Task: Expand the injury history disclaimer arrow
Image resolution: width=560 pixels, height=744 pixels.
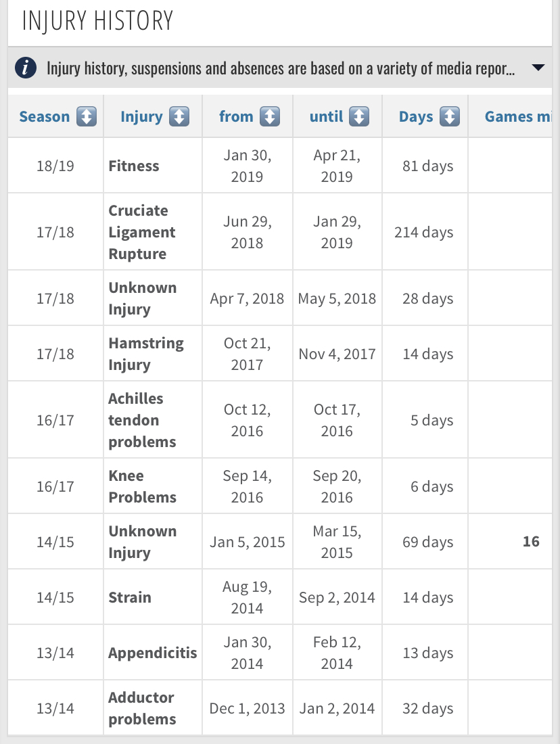Action: 538,68
